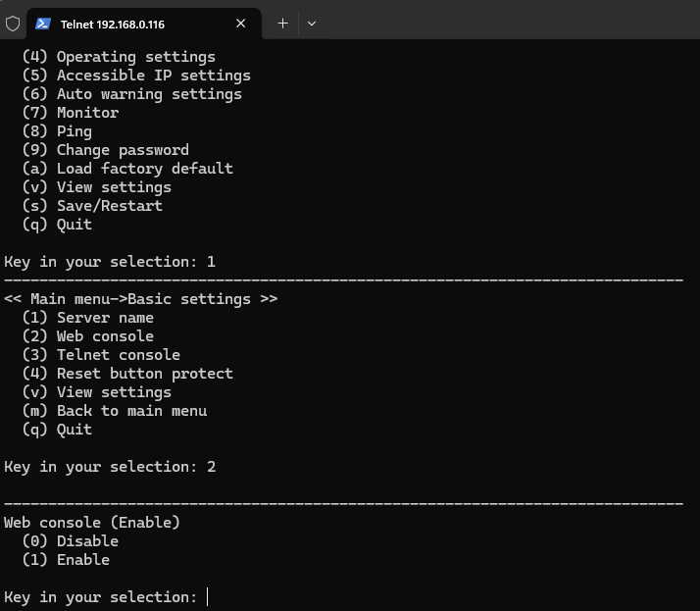Expand the new tab profile dropdown chevron
The height and width of the screenshot is (611, 700).
click(x=312, y=23)
